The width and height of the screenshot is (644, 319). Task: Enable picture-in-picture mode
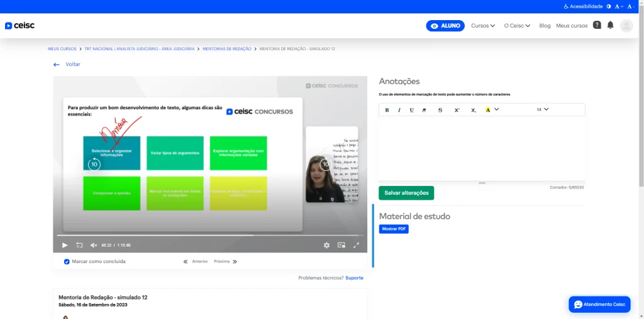click(x=341, y=245)
